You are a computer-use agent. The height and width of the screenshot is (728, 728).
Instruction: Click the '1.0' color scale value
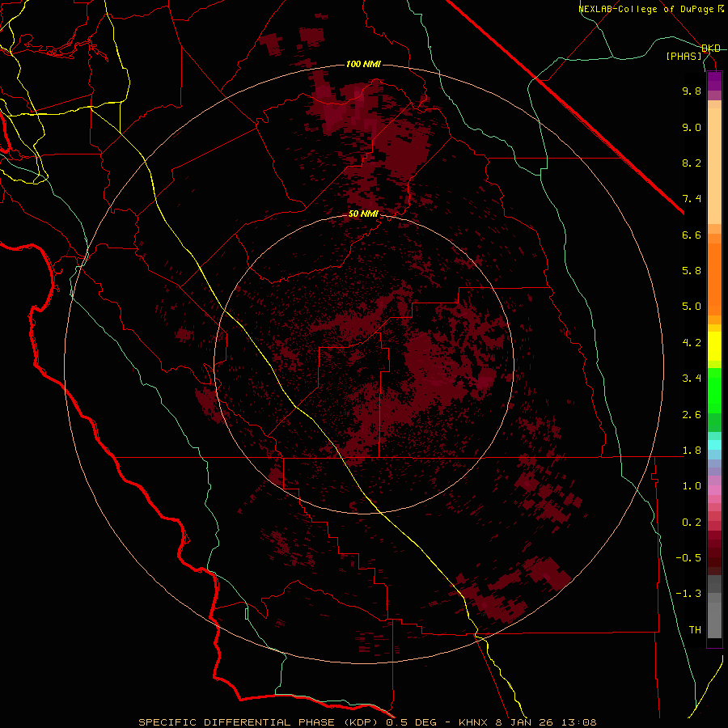pos(692,486)
